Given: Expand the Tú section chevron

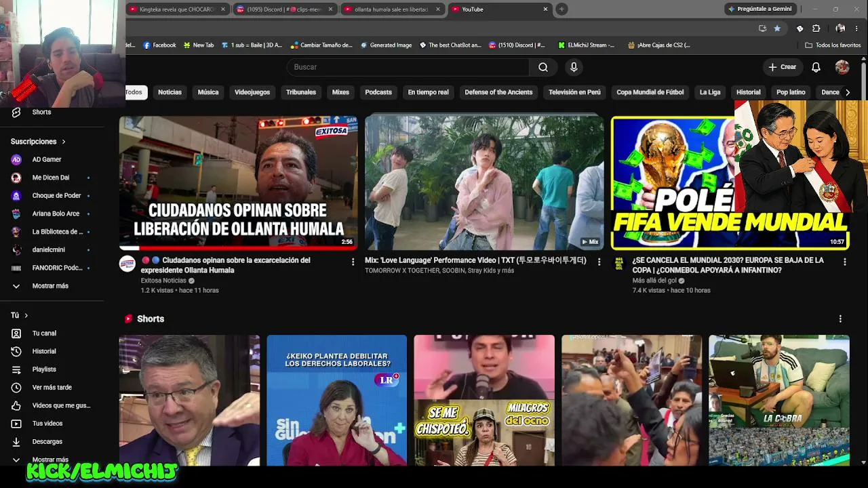Looking at the screenshot, I should [26, 315].
